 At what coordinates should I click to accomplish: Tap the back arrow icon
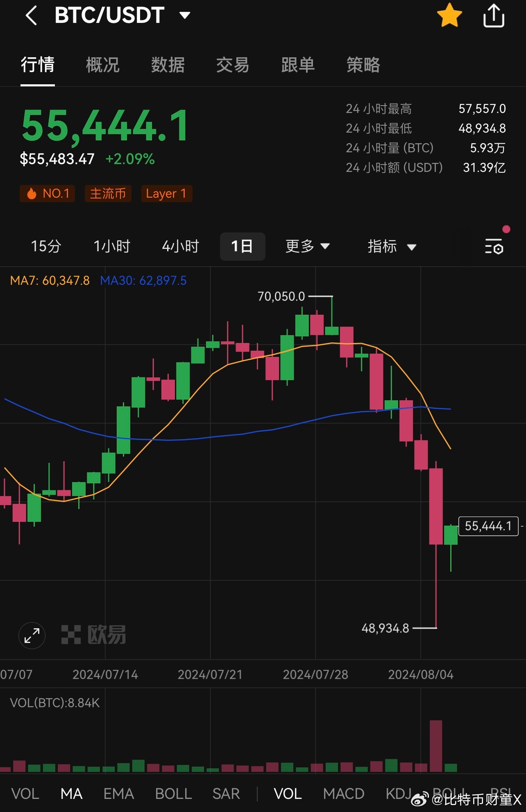click(x=31, y=16)
